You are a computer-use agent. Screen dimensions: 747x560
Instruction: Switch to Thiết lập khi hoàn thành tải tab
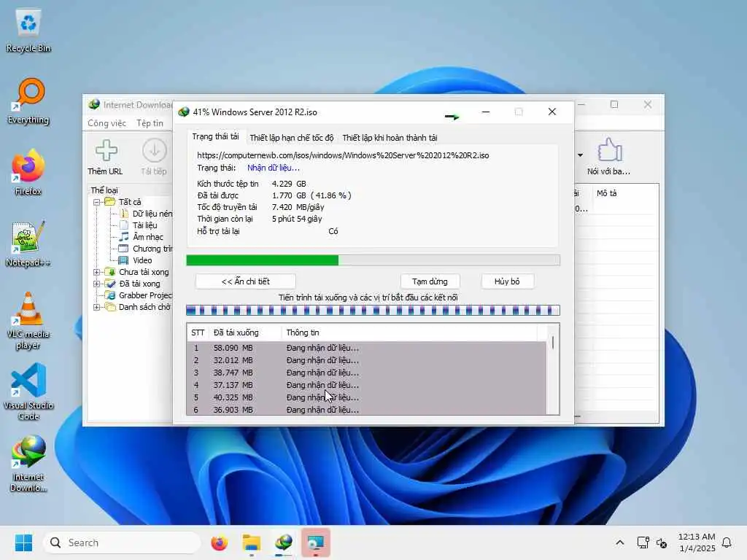click(x=390, y=138)
